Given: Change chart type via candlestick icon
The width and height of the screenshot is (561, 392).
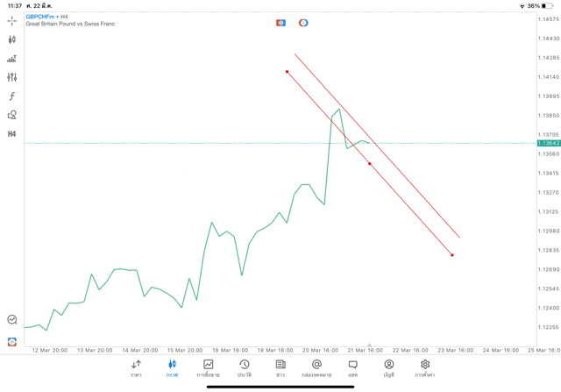Looking at the screenshot, I should (12, 39).
